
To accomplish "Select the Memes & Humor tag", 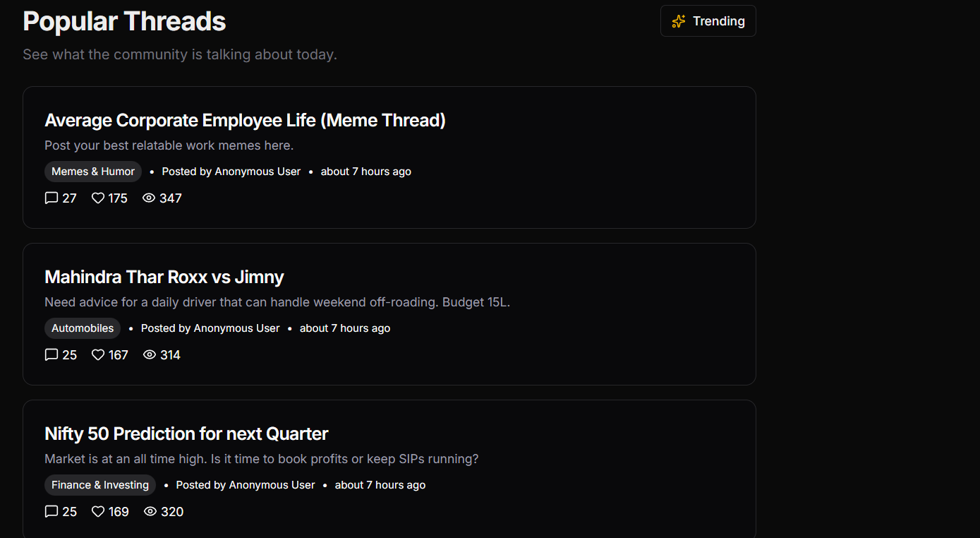I will coord(93,172).
